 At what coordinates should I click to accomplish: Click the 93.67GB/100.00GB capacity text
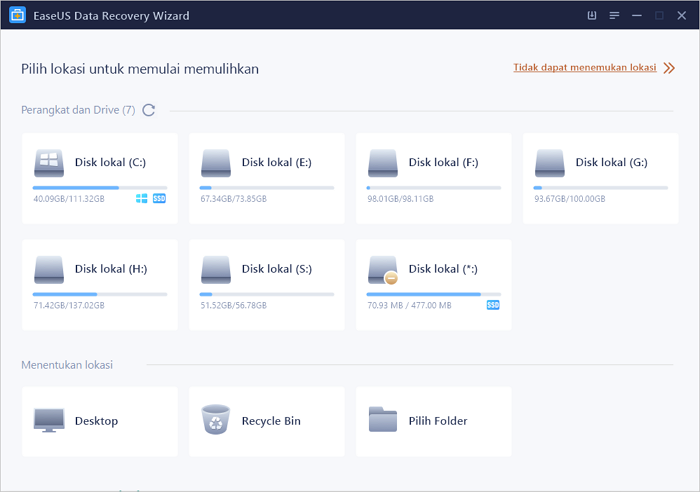(x=570, y=199)
